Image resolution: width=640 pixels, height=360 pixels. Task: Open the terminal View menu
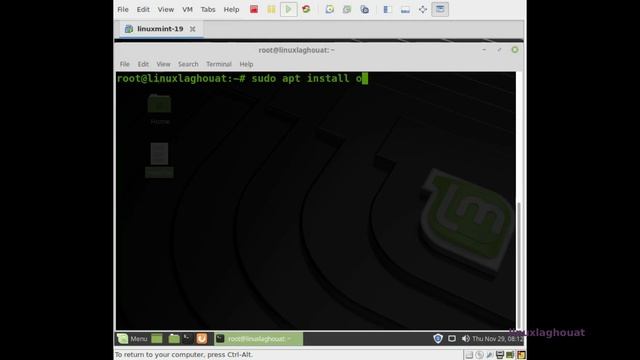(163, 64)
